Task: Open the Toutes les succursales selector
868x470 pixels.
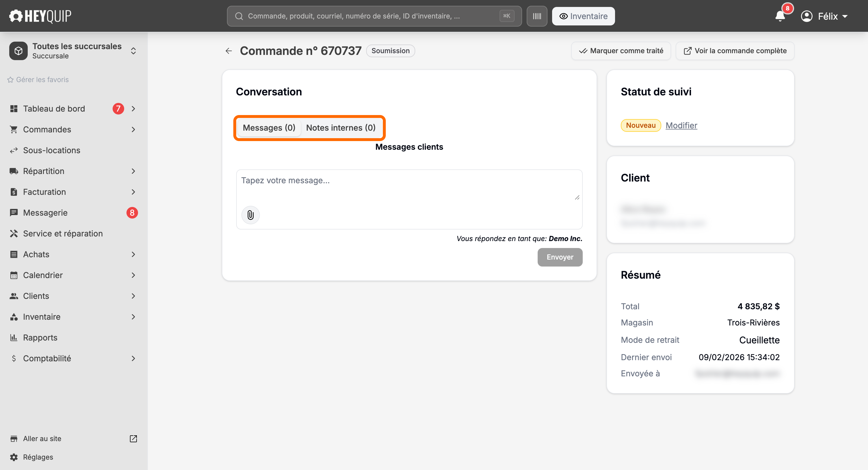Action: (x=73, y=51)
